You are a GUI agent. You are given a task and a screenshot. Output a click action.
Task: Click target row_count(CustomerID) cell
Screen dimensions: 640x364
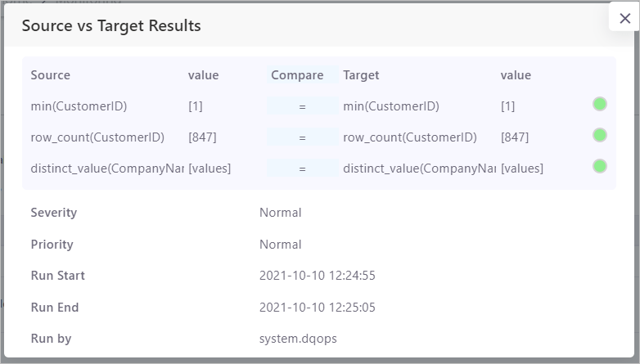[x=409, y=137]
